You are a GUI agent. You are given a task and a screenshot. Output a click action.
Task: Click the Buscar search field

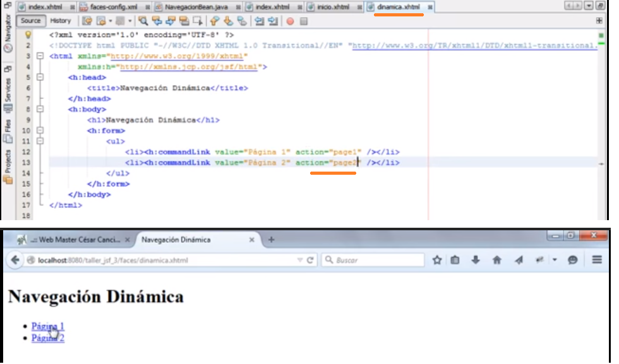[x=373, y=260]
